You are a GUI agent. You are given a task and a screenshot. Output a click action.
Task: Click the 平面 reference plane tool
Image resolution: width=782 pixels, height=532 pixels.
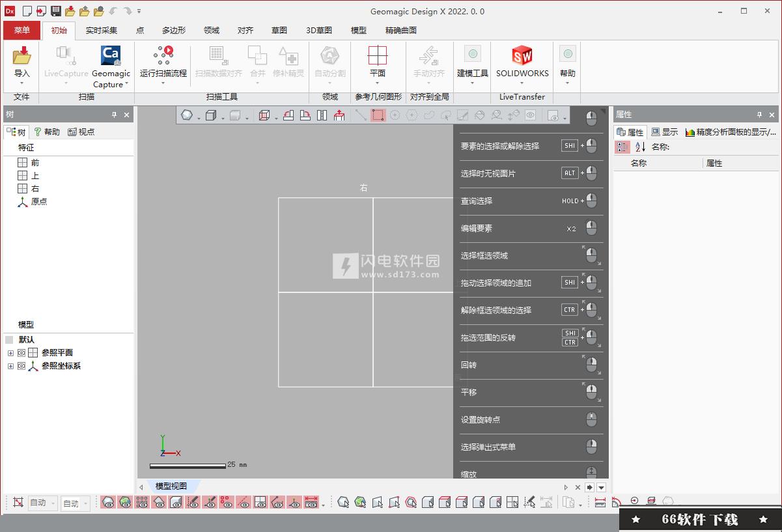(x=378, y=55)
